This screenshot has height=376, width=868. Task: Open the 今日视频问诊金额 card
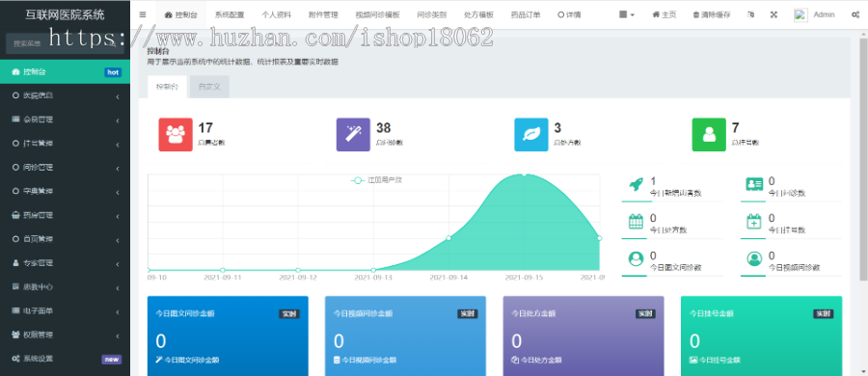405,336
